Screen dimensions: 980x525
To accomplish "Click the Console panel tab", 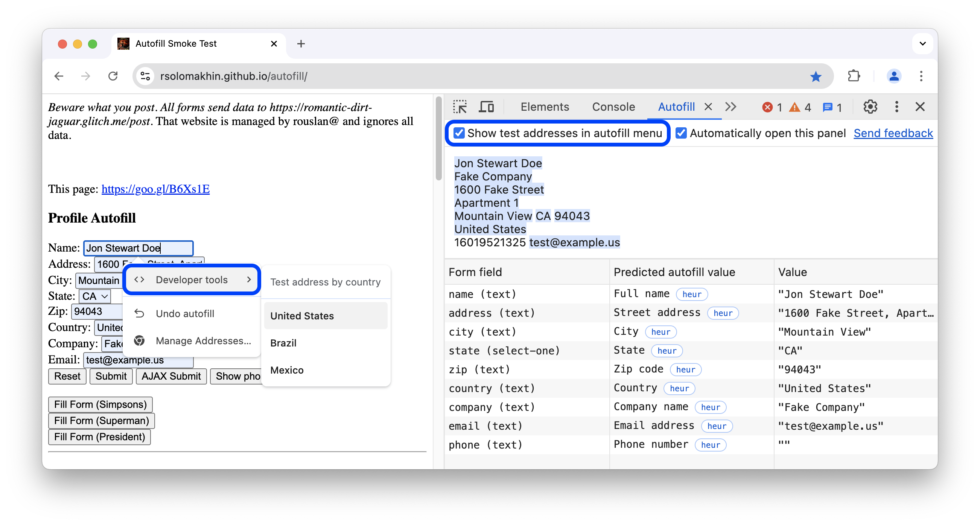I will [x=613, y=106].
